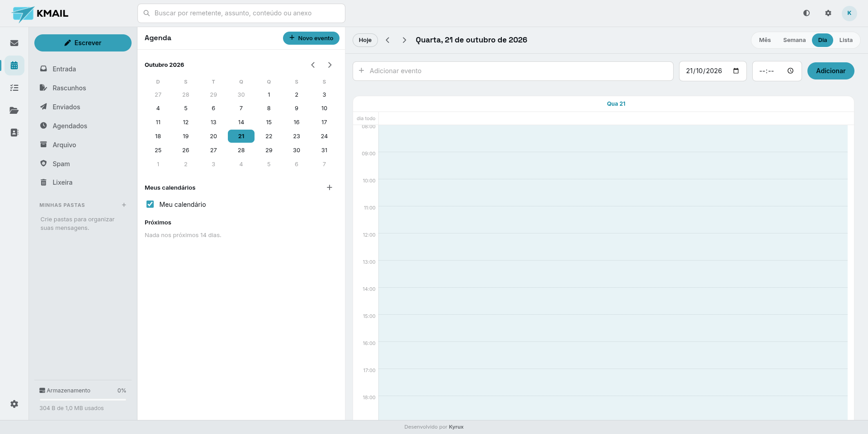Click the Kyrux footer link
The height and width of the screenshot is (434, 868).
click(456, 427)
